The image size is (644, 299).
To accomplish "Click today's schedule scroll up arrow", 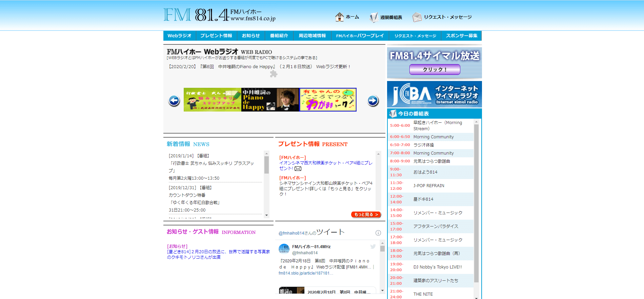I will [x=476, y=122].
